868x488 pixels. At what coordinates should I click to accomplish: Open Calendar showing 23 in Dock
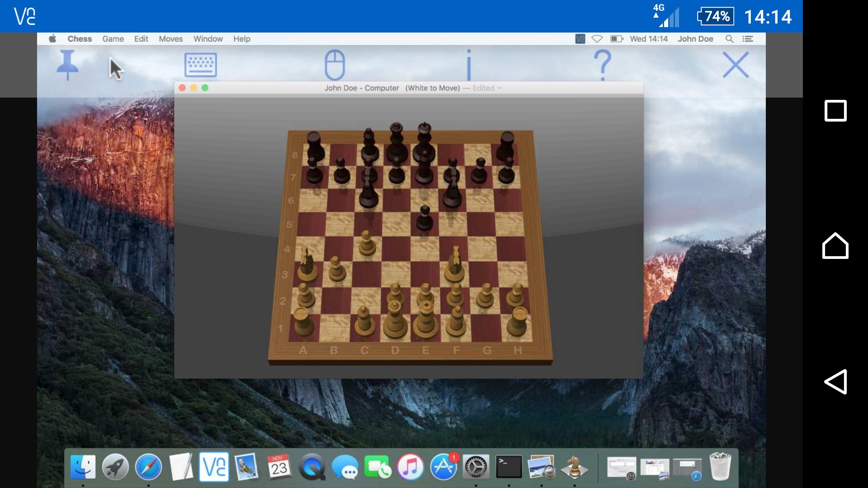[x=279, y=467]
